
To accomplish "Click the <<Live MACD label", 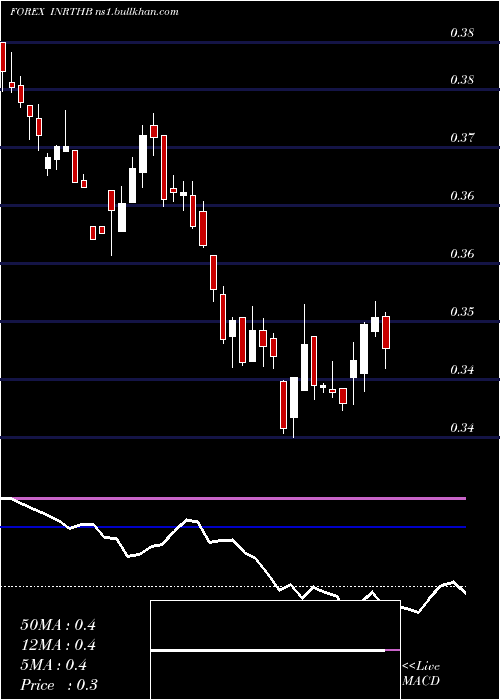I will (x=421, y=673).
